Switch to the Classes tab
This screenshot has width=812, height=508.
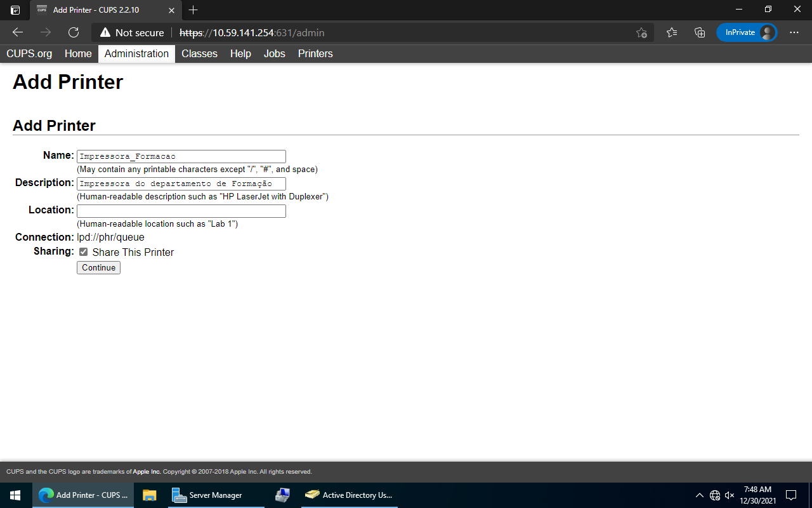pyautogui.click(x=199, y=54)
